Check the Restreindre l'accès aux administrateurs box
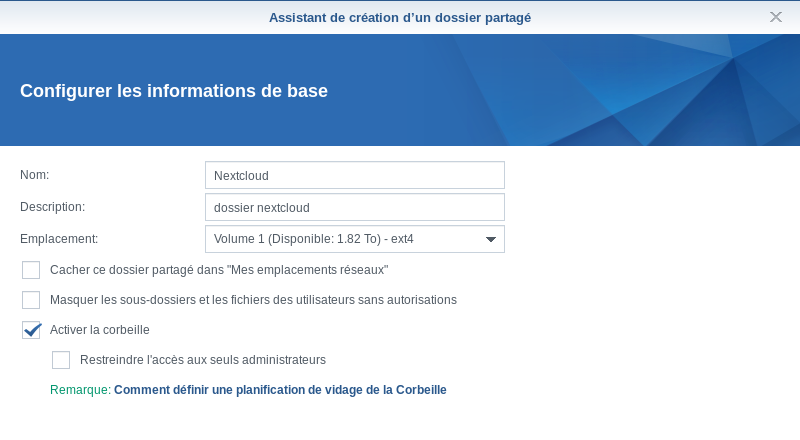800x440 pixels. tap(61, 360)
